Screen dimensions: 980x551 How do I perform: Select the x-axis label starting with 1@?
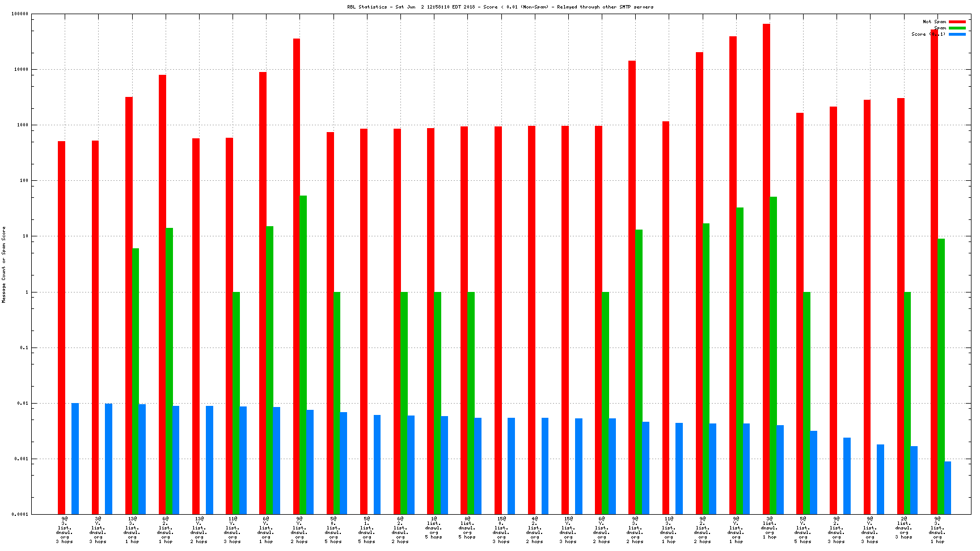pyautogui.click(x=434, y=528)
